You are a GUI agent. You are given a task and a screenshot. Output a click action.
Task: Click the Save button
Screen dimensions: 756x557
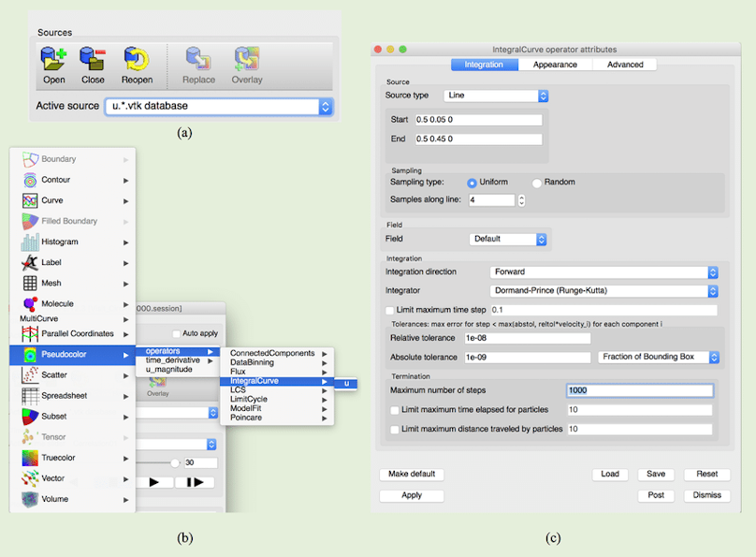656,474
